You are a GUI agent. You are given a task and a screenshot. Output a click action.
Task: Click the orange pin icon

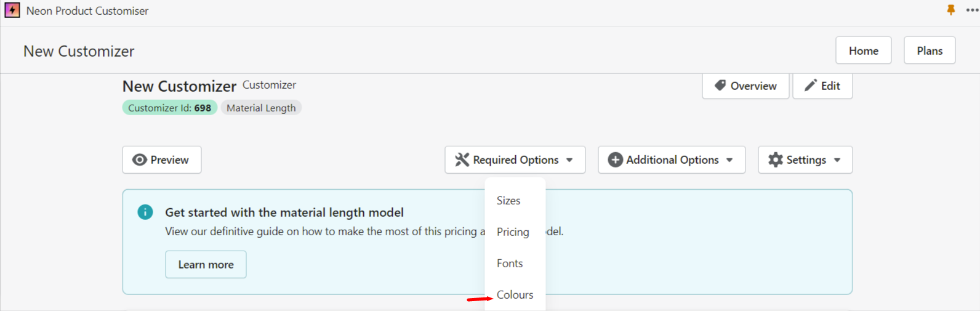pyautogui.click(x=951, y=10)
